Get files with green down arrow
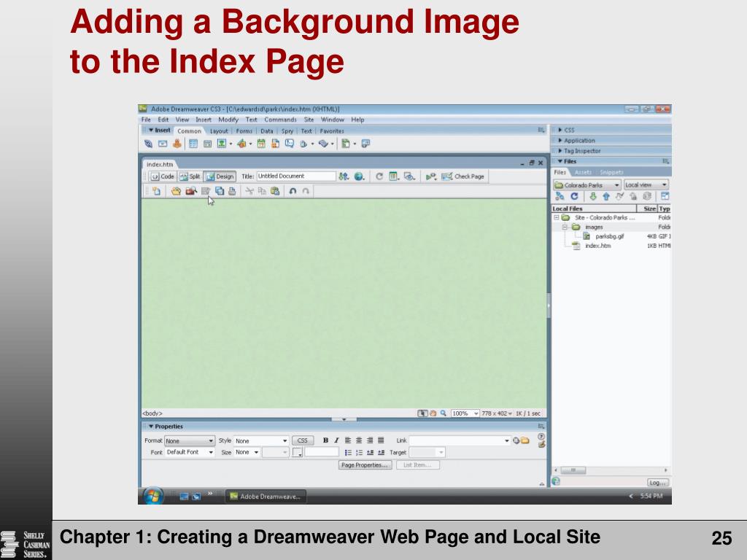Viewport: 747px width, 560px height. point(592,196)
